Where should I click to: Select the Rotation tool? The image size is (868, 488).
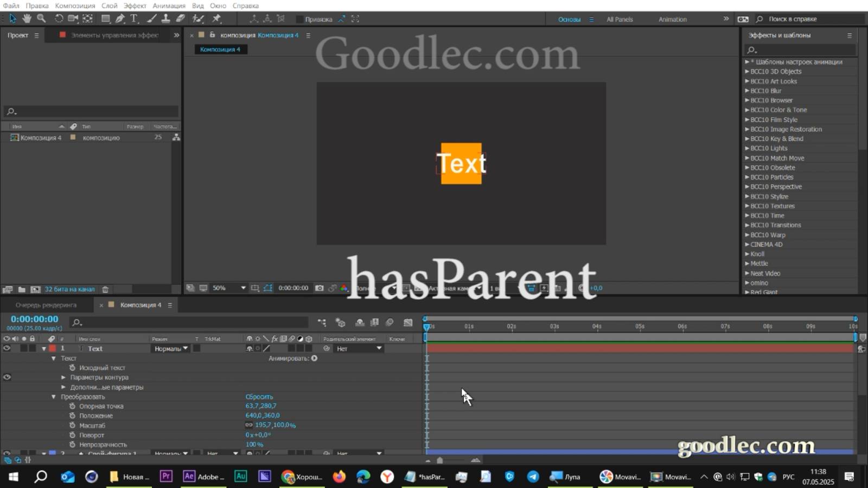coord(59,18)
